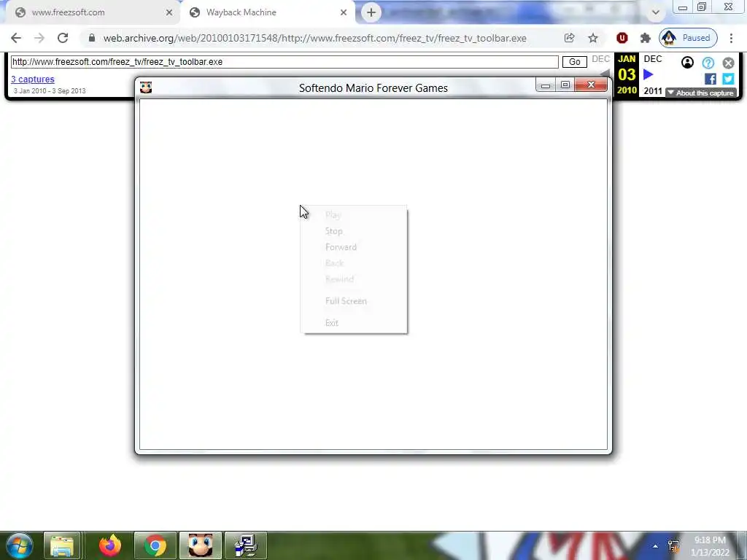Viewport: 747px width, 560px height.
Task: Click the 2010 year in Wayback toolbar
Action: (627, 90)
